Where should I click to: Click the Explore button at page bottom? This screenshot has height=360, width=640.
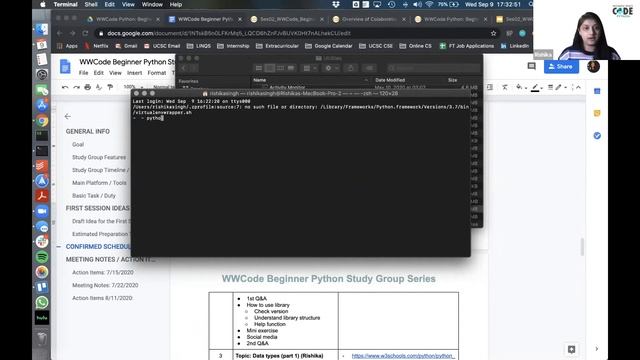(571, 349)
